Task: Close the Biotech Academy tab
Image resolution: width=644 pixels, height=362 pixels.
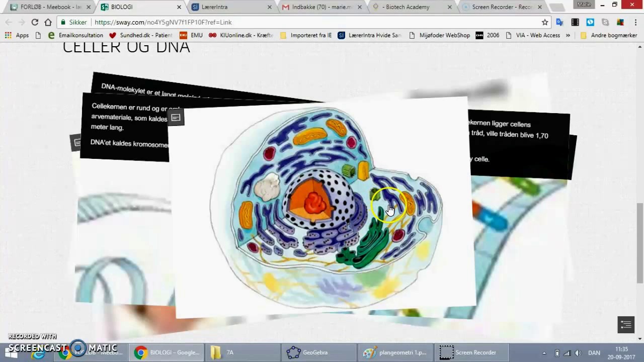Action: click(x=450, y=7)
